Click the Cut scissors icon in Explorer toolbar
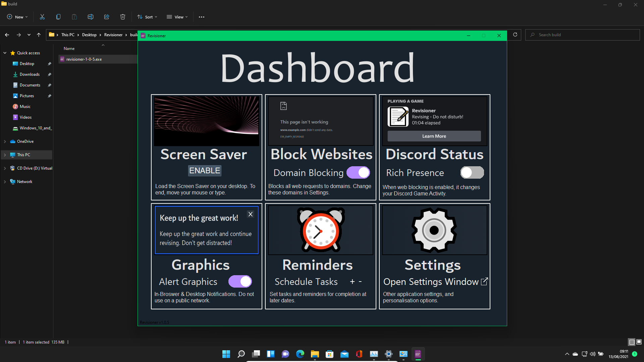This screenshot has width=644, height=362. coord(42,17)
